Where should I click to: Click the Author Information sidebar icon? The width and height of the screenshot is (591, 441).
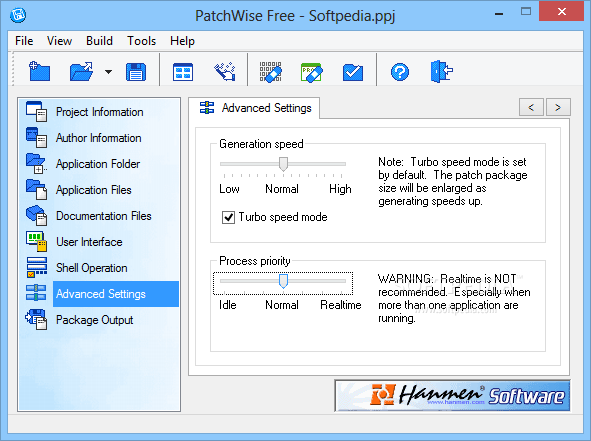[x=36, y=137]
